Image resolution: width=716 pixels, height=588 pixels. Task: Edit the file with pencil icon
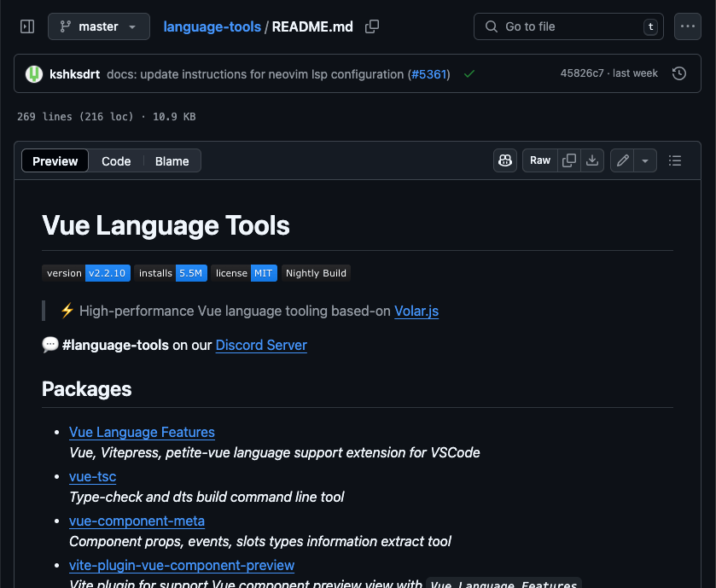[x=623, y=160]
